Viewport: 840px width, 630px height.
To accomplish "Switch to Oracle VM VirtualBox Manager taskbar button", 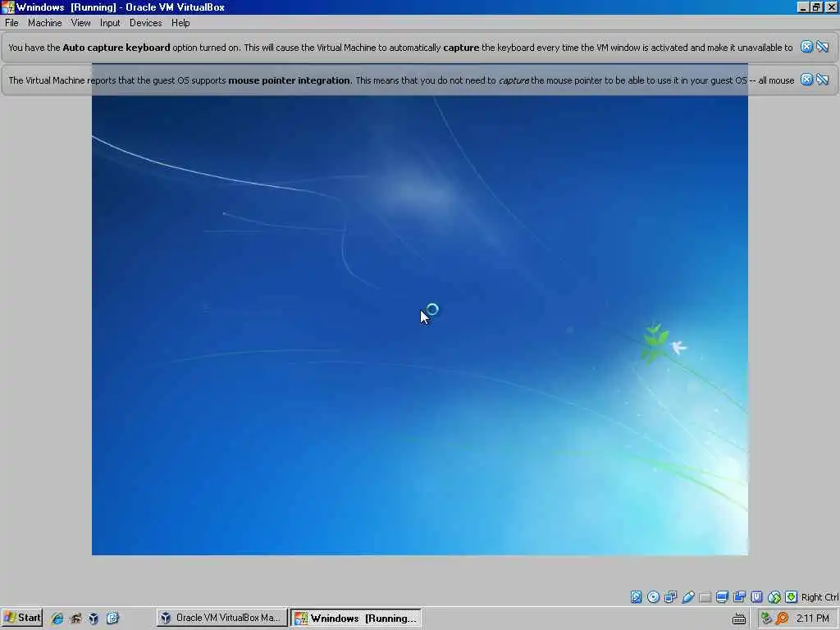I will click(221, 618).
